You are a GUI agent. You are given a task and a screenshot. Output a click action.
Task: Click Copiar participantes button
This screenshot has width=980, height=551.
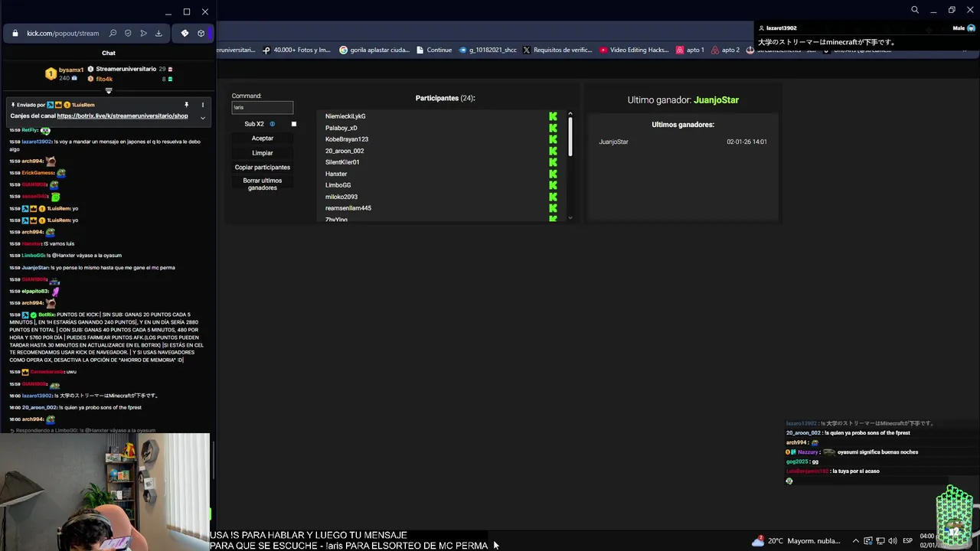pyautogui.click(x=263, y=167)
